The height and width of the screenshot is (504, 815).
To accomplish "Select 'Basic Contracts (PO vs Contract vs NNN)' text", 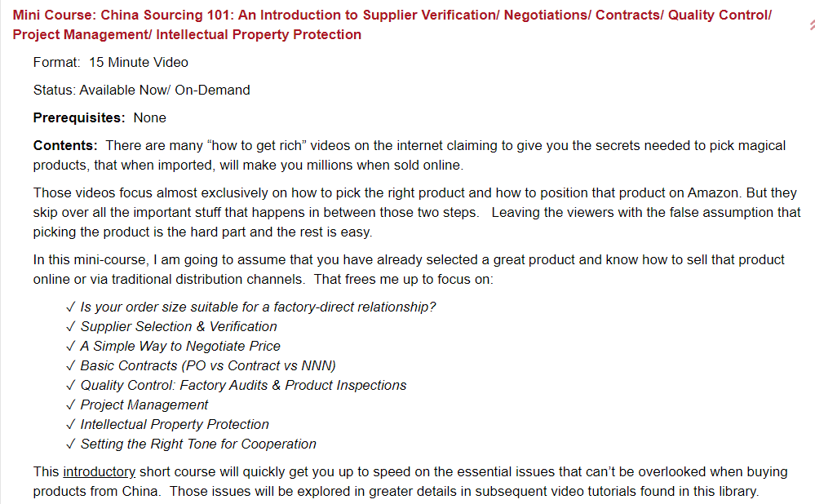I will (x=208, y=366).
